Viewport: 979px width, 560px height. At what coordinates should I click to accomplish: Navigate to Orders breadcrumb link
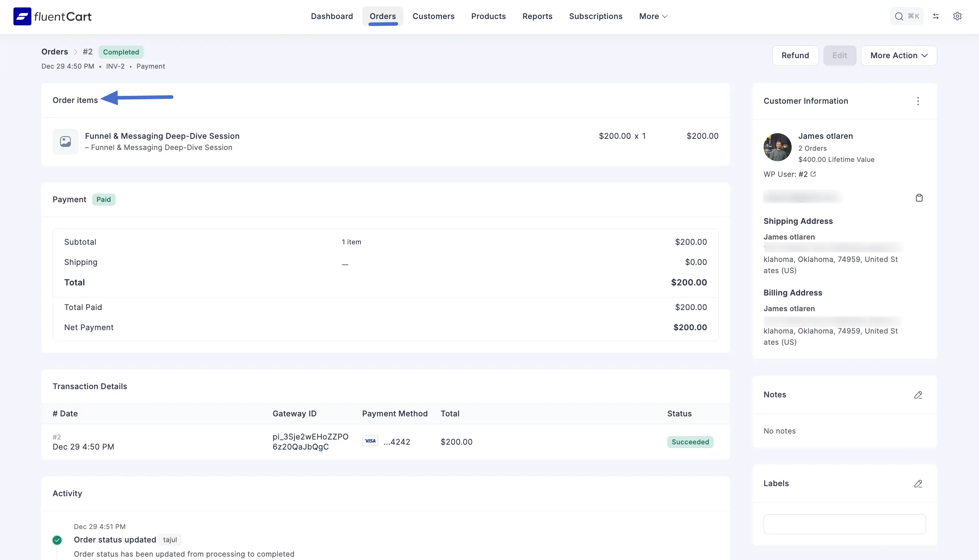click(54, 51)
